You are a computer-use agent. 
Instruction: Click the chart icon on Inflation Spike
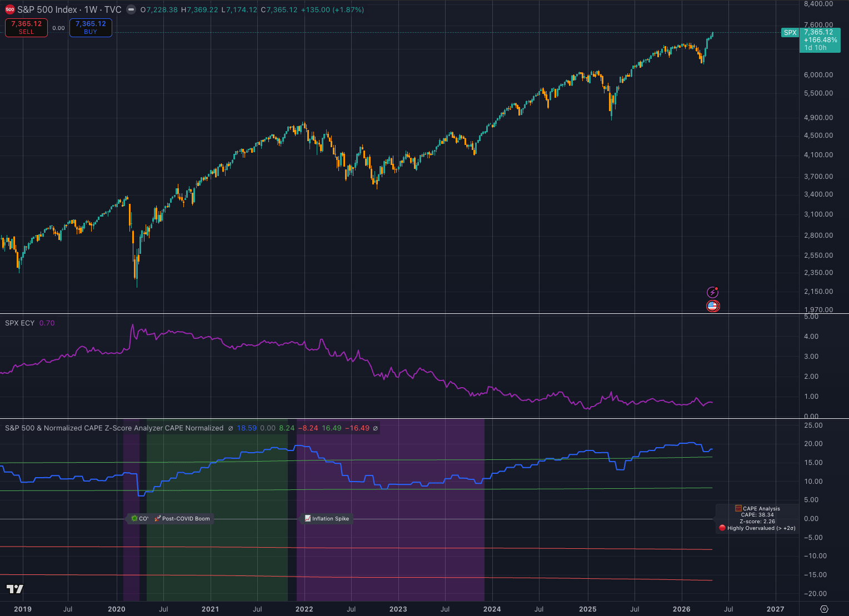(308, 519)
